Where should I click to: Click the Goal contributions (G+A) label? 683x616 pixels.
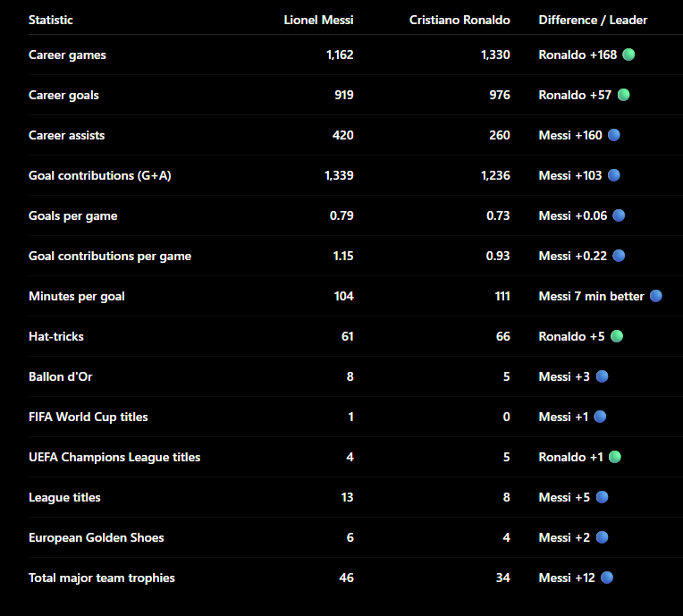(100, 175)
